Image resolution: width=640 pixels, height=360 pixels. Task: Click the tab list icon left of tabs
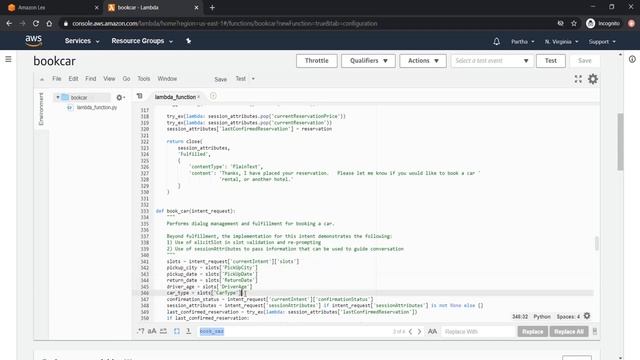pyautogui.click(x=140, y=96)
